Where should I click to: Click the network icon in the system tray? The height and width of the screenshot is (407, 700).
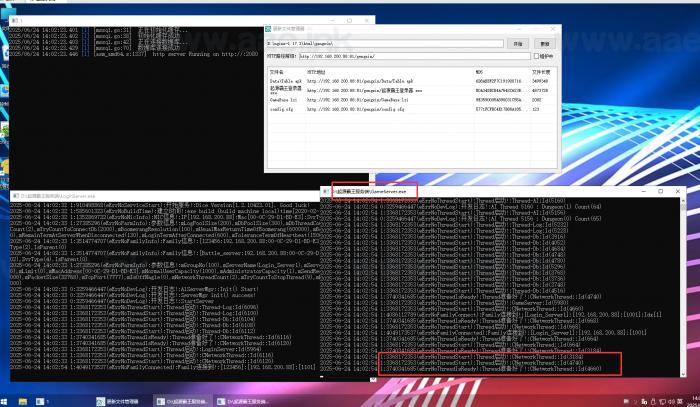[x=662, y=402]
